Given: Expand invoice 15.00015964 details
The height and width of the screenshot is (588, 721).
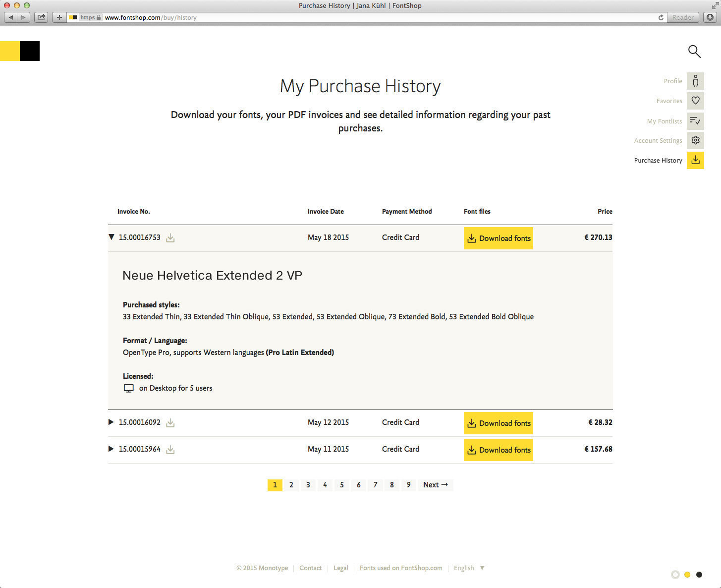Looking at the screenshot, I should coord(111,449).
